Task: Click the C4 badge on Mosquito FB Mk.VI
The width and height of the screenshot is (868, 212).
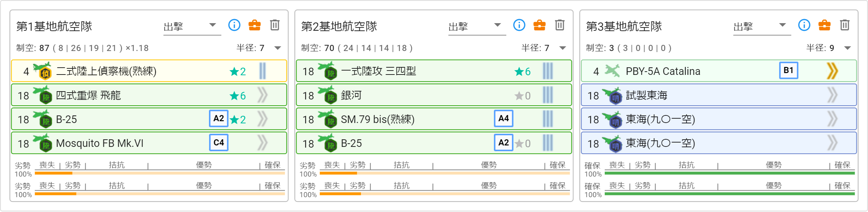Action: (x=218, y=143)
